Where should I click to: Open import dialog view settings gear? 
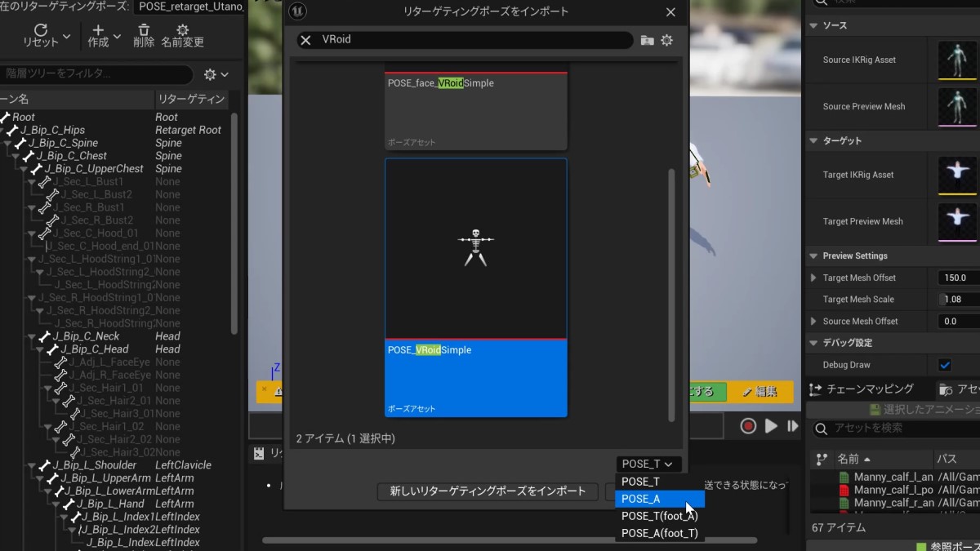tap(667, 40)
